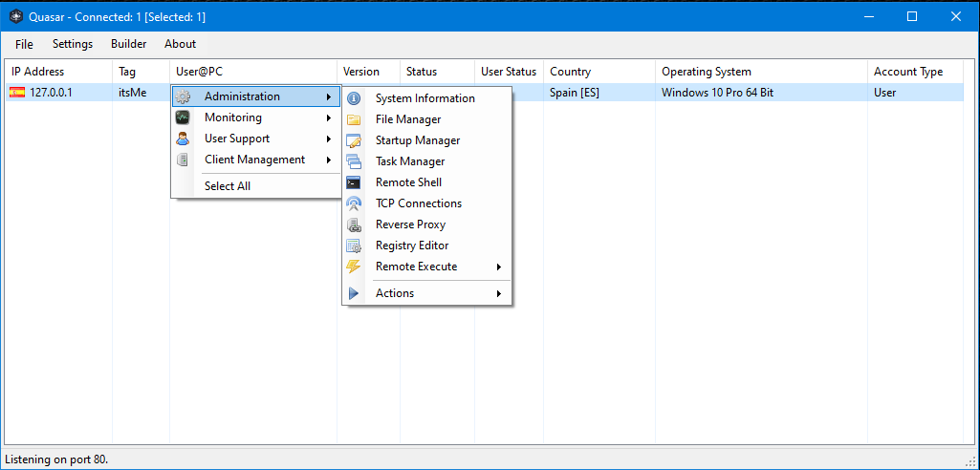Open the Settings menu
The image size is (980, 470).
click(x=73, y=44)
